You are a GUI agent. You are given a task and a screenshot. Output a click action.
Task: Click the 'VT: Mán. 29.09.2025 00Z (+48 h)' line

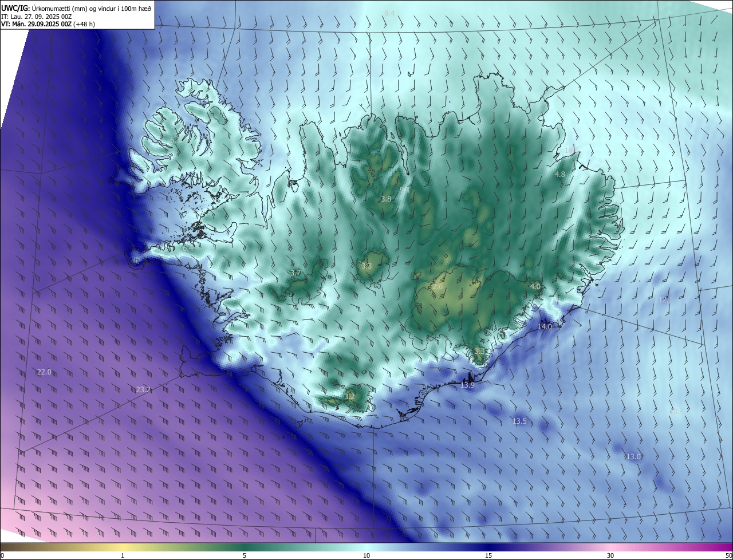coord(48,24)
